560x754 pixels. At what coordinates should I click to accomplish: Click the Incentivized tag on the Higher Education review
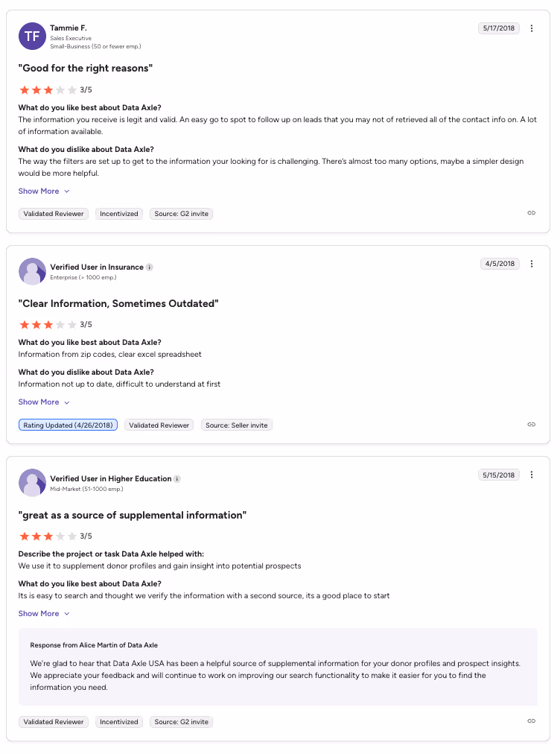(118, 721)
